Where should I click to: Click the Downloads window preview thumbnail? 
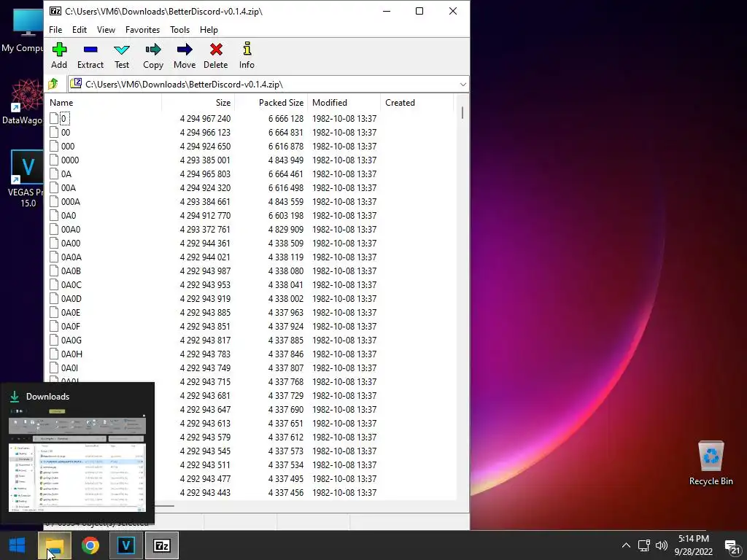77,459
